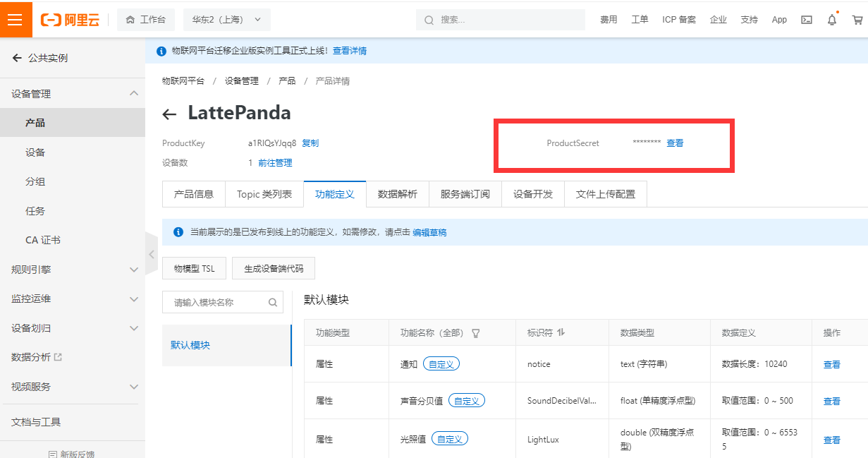
Task: Click the 物模型 TSL button
Action: pos(195,269)
